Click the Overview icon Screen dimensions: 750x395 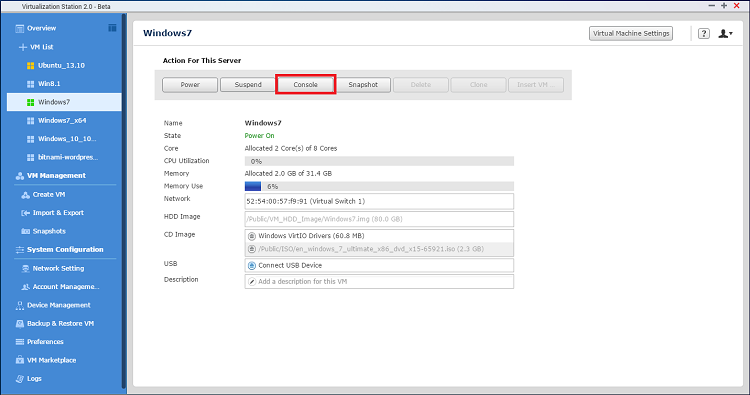click(20, 29)
